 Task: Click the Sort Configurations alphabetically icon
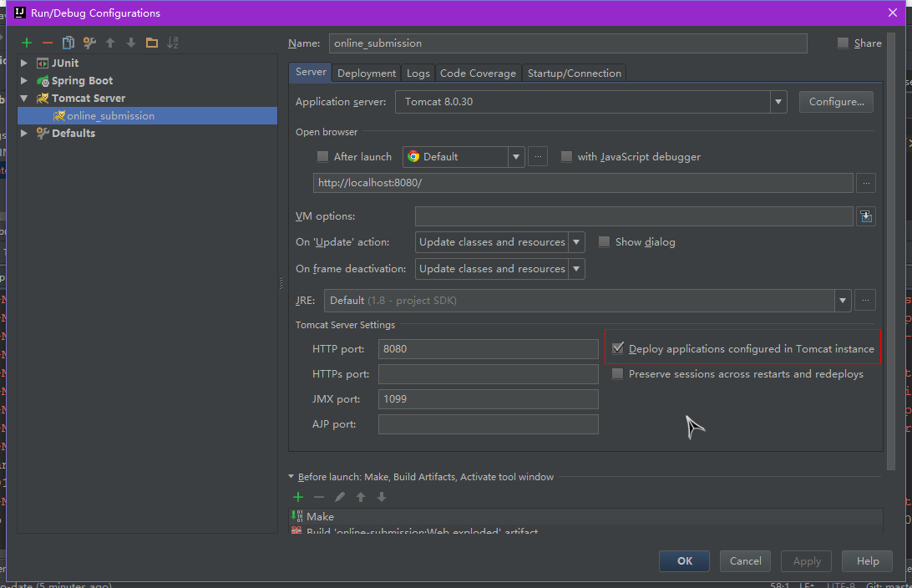click(173, 43)
